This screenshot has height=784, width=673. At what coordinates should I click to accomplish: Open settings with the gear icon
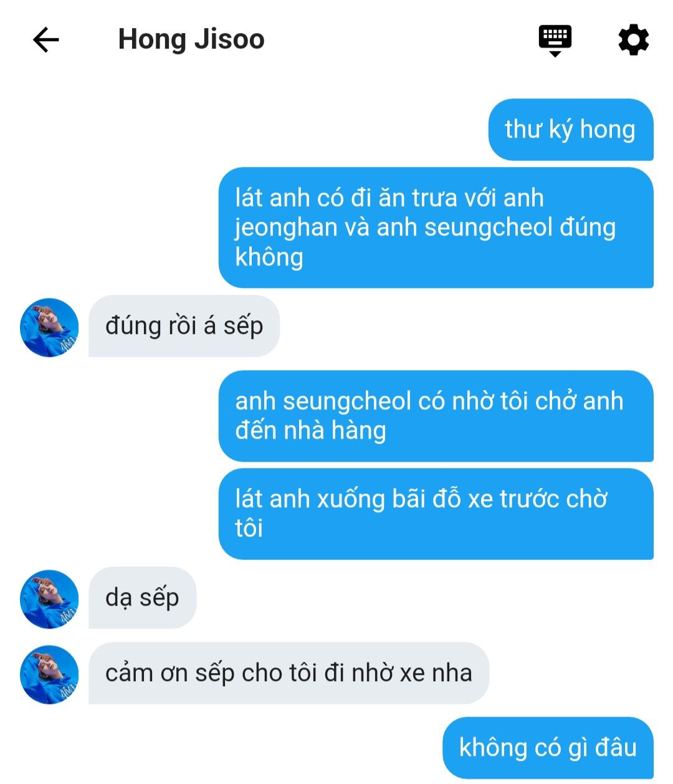[633, 40]
